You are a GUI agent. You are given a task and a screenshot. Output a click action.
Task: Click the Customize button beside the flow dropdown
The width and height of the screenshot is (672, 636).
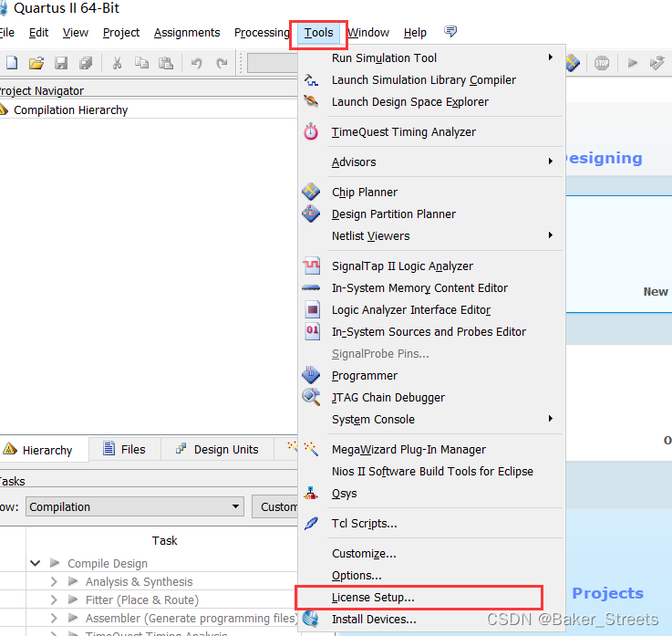pyautogui.click(x=275, y=506)
